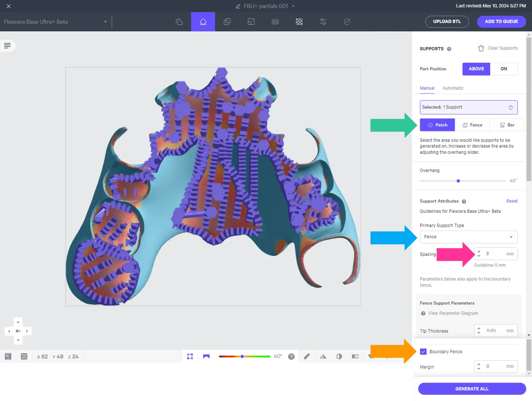Increase the Margin value with the up arrow
This screenshot has width=532, height=401.
(479, 364)
